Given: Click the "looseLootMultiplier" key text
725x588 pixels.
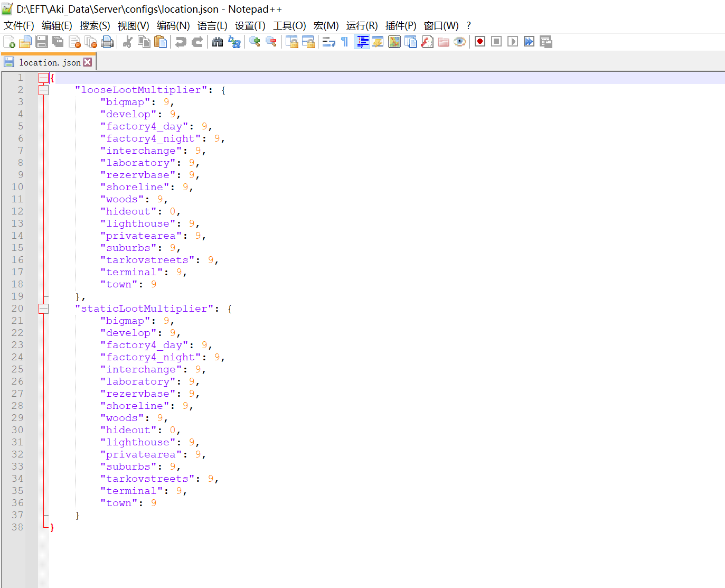Looking at the screenshot, I should point(141,90).
